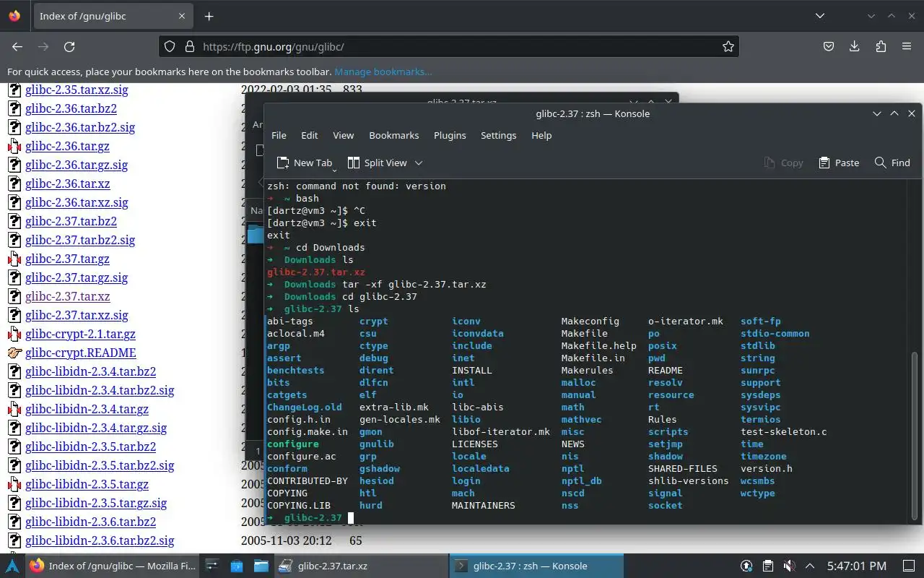Switch to Konsole taskbar entry
The image size is (924, 578).
coord(536,566)
